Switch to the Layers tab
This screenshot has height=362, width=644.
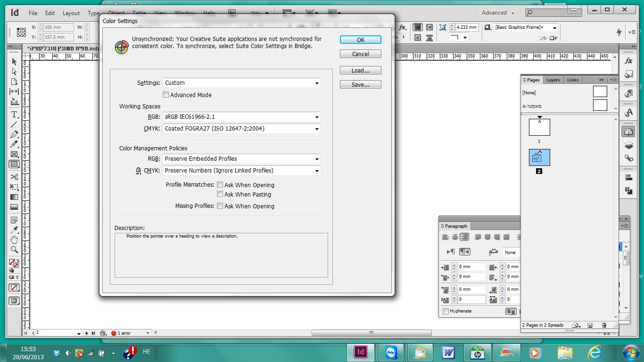[x=553, y=80]
